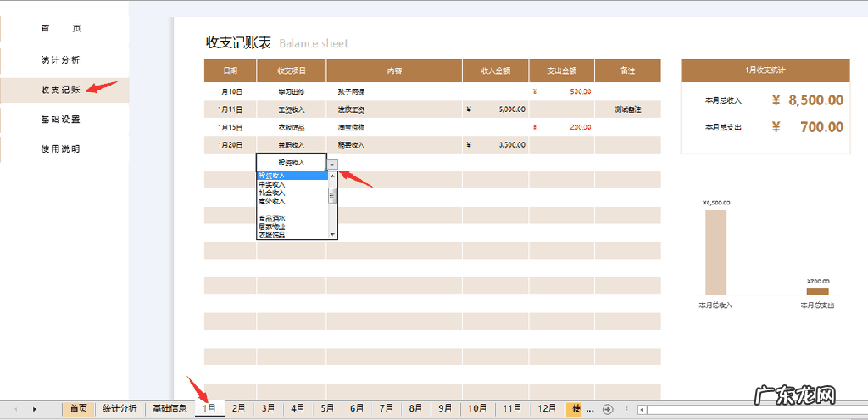Open 统计分析 in the sidebar
This screenshot has width=868, height=420.
(61, 60)
